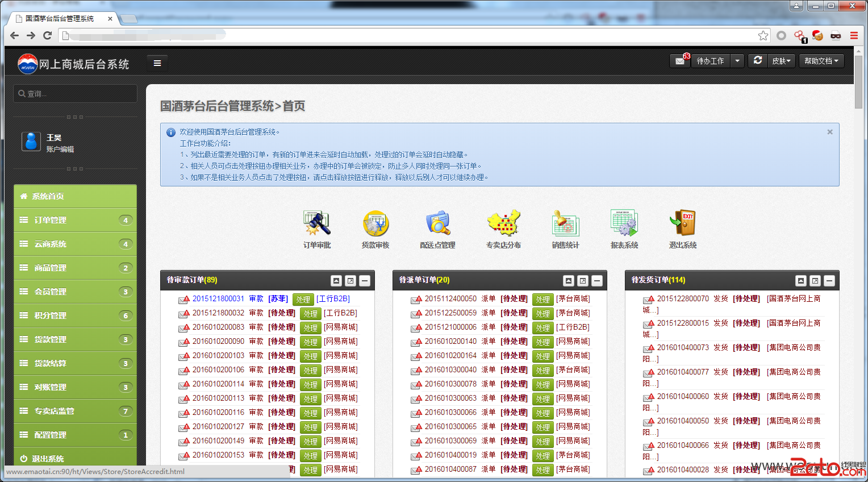
Task: Open the 报表系统 report system icon
Action: point(624,223)
